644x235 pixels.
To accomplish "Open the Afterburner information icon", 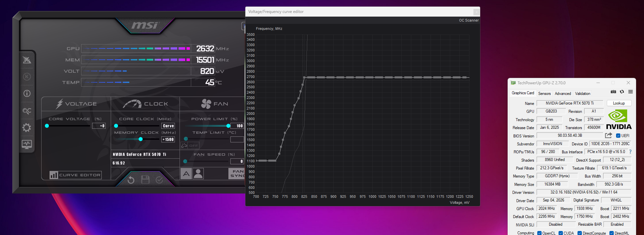I will click(27, 94).
